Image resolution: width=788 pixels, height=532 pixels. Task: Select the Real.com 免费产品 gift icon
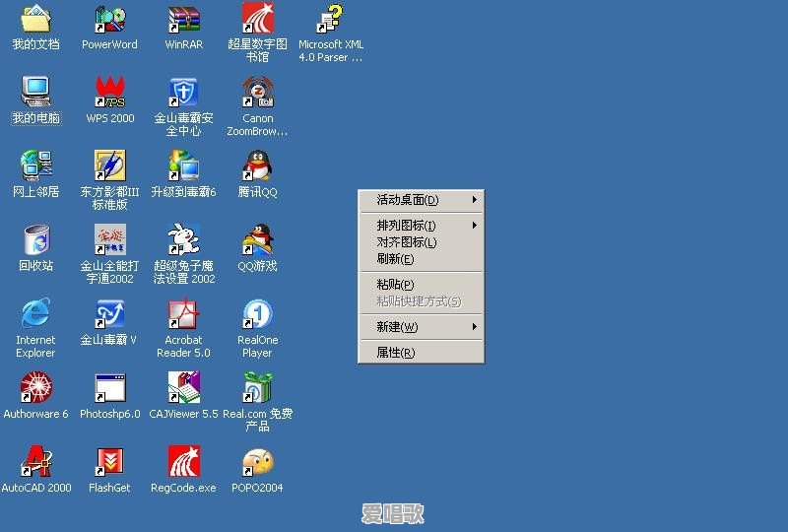click(x=258, y=387)
